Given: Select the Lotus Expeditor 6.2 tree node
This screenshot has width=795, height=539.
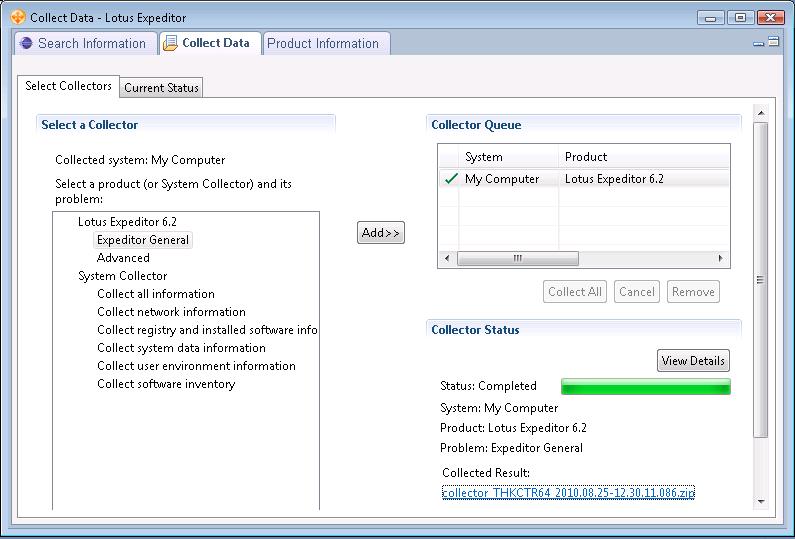Looking at the screenshot, I should (x=127, y=222).
